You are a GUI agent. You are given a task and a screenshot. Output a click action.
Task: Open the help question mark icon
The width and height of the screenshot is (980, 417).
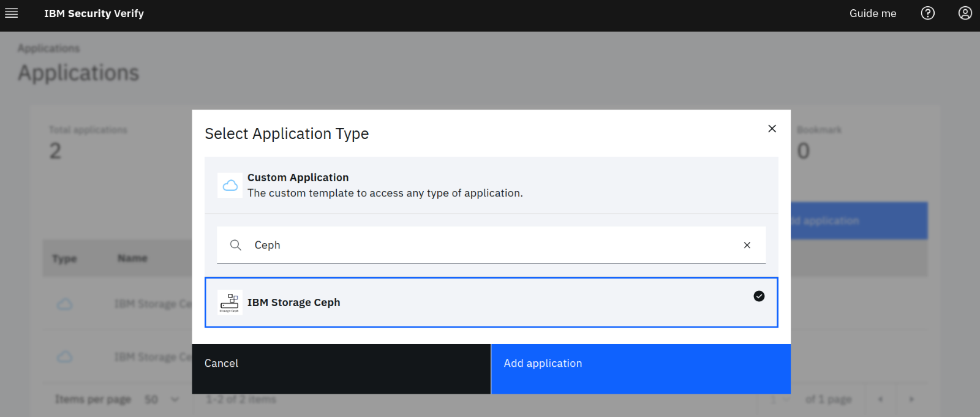[x=928, y=13]
